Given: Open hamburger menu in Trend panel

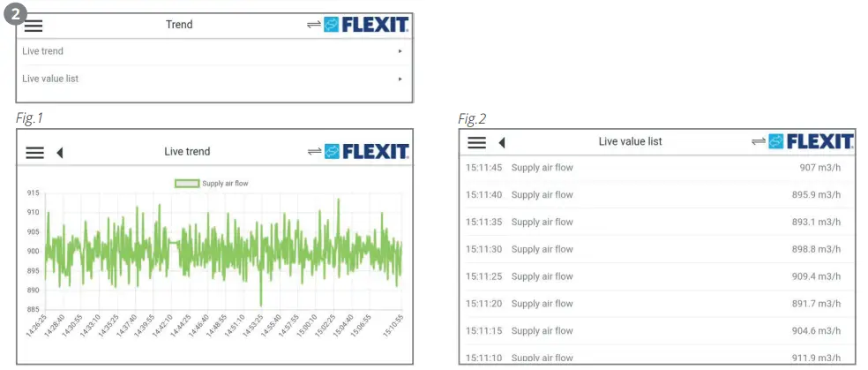Looking at the screenshot, I should click(34, 26).
